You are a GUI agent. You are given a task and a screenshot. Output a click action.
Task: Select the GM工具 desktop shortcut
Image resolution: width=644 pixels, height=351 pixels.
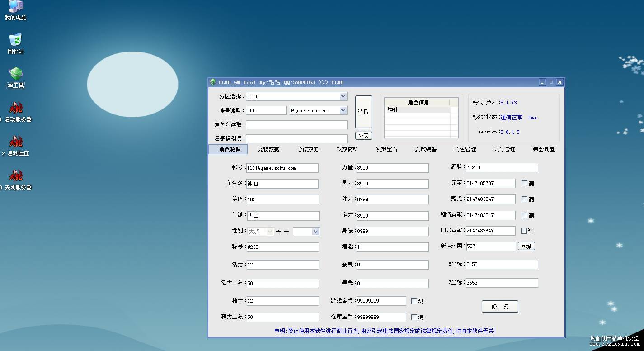16,78
